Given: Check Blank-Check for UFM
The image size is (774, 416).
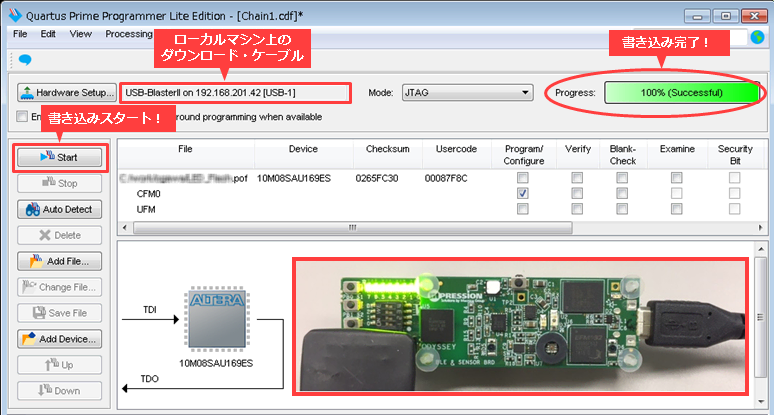Looking at the screenshot, I should click(622, 209).
